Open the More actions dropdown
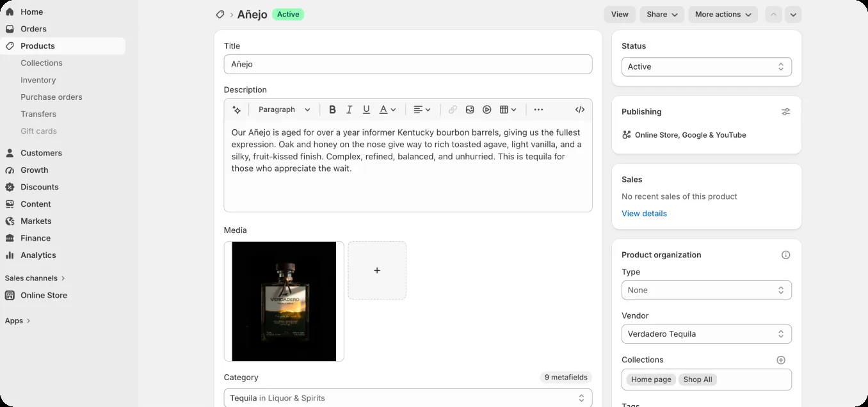This screenshot has width=868, height=407. (723, 14)
